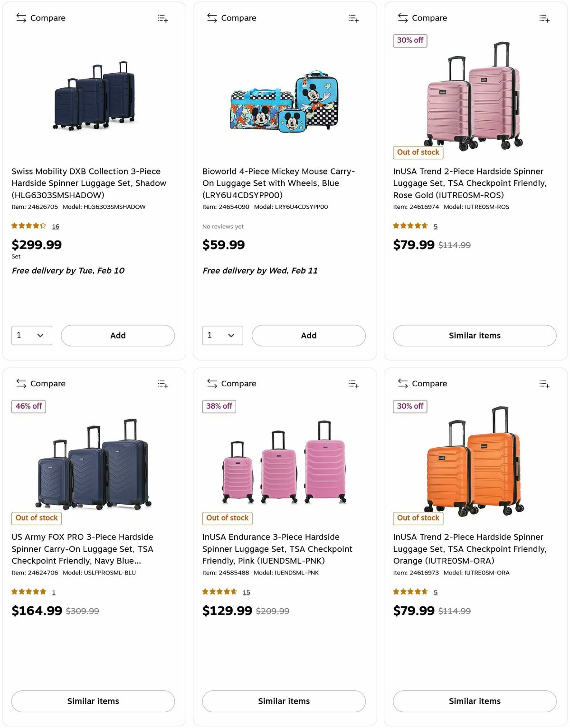Click the orange InUSA Trend luggage image
Screen dimensions: 570x728
click(475, 461)
